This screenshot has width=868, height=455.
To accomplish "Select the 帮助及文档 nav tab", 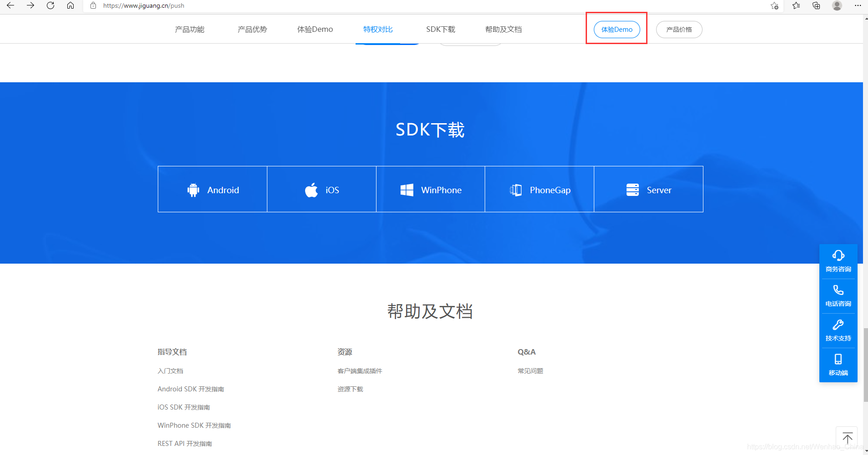I will click(503, 30).
